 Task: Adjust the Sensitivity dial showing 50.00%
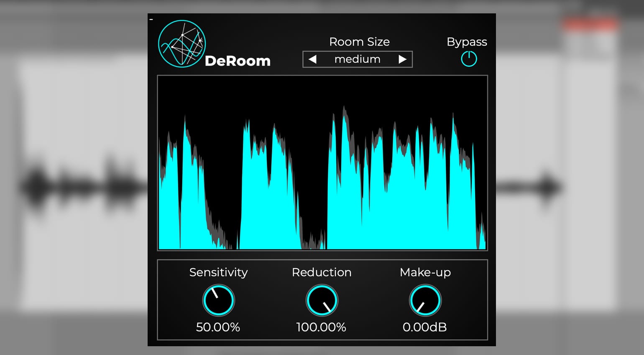click(218, 300)
